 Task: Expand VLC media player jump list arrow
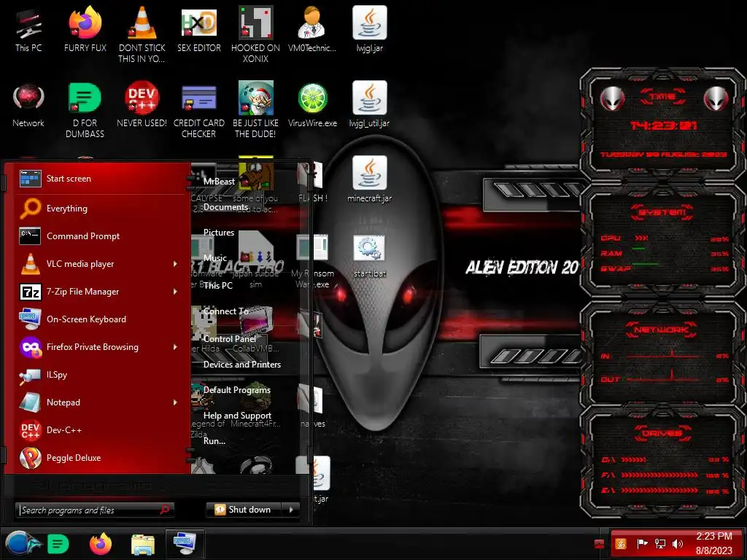tap(175, 264)
